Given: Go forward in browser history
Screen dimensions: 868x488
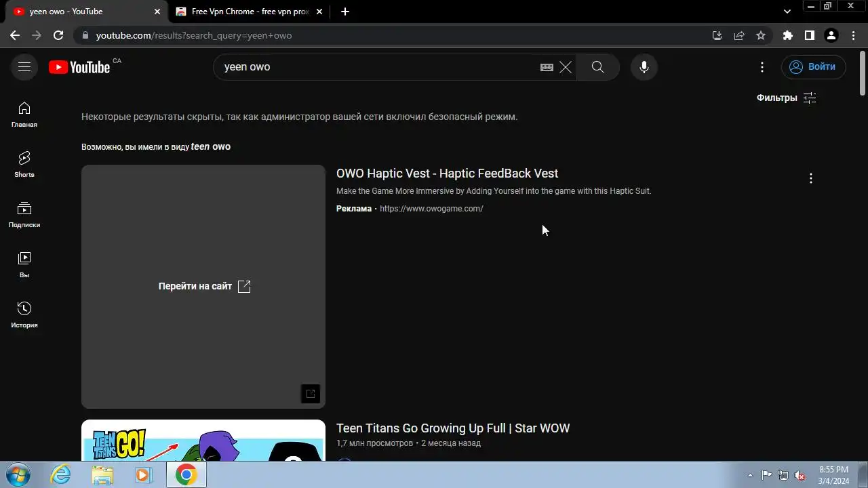Looking at the screenshot, I should click(x=37, y=35).
